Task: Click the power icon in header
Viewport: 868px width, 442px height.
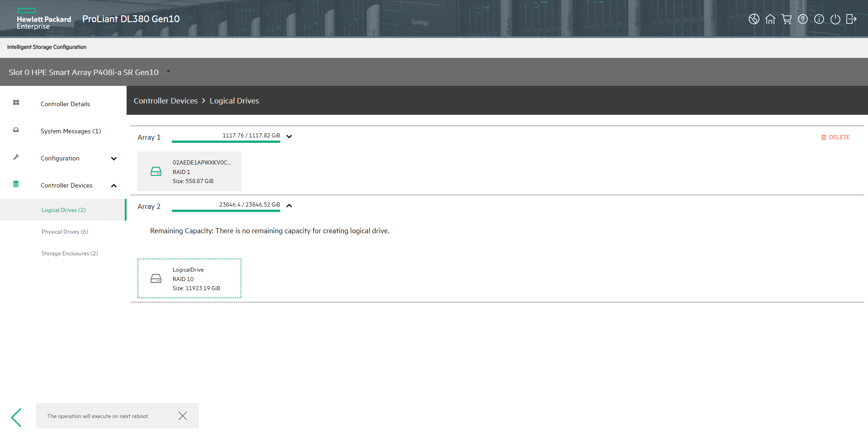Action: 835,19
